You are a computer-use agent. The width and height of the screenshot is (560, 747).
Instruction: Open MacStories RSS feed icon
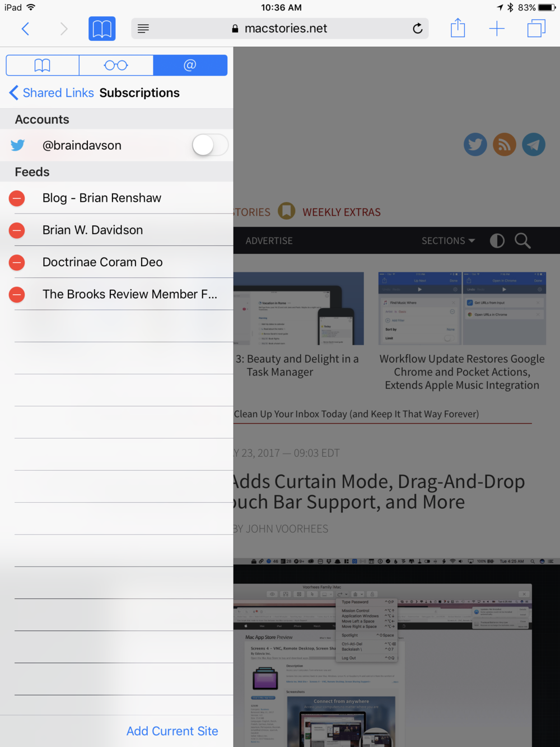504,145
